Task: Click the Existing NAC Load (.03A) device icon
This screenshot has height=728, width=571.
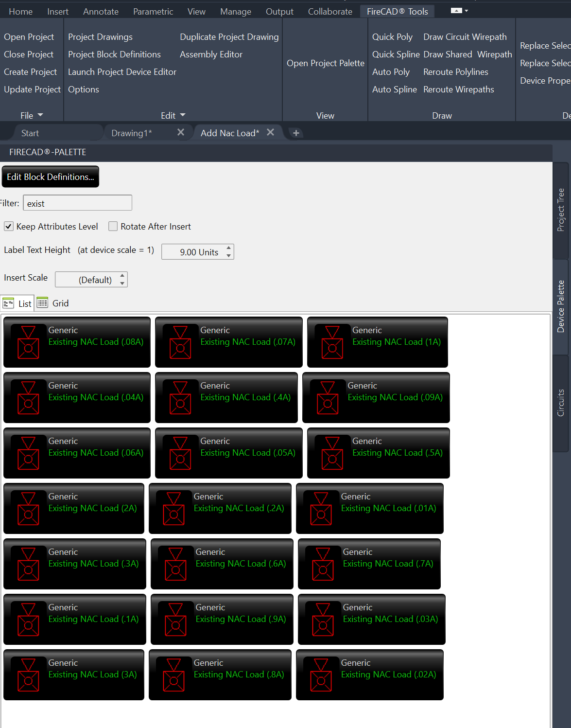Action: pos(323,620)
